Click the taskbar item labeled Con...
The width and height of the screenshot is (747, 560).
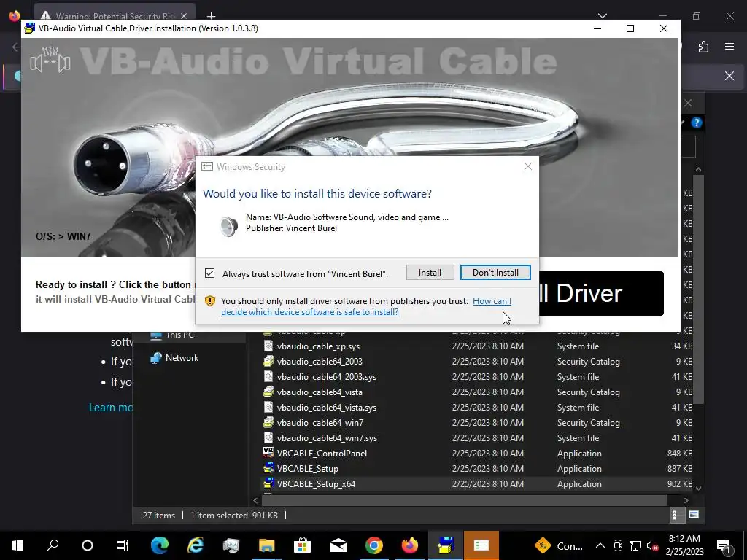(x=560, y=545)
